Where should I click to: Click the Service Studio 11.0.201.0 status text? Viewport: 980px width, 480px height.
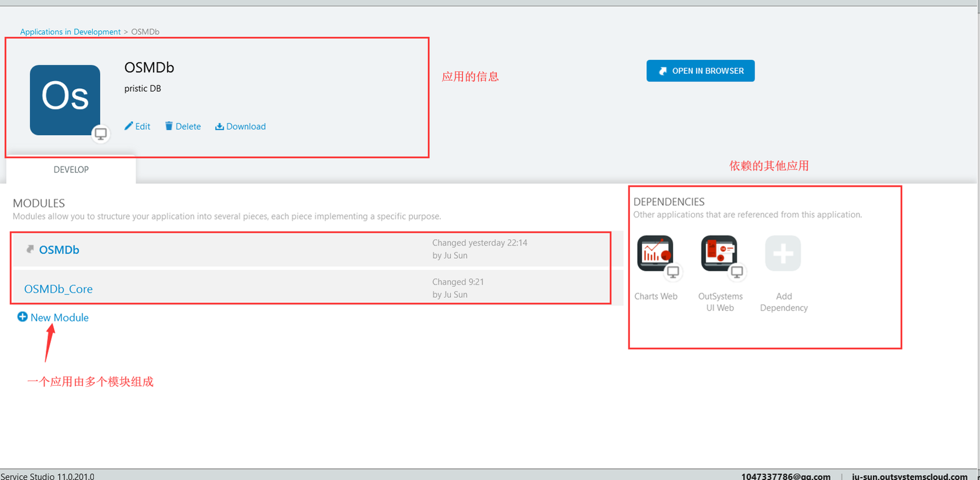47,476
